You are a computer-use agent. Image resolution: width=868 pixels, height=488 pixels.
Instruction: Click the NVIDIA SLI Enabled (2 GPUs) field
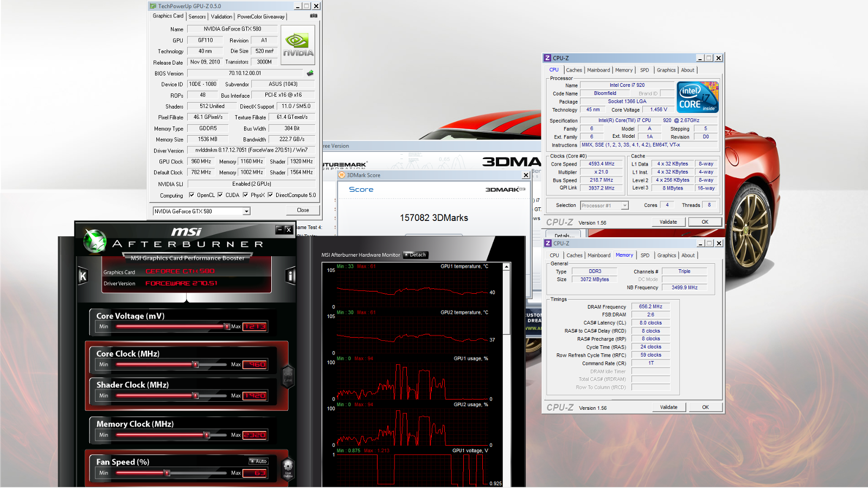[x=251, y=184]
